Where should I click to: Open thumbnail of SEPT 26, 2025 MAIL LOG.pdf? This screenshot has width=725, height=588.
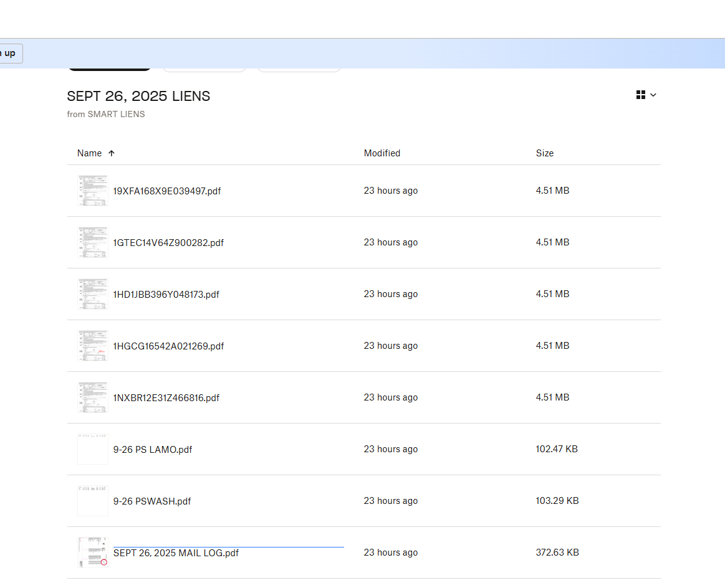(x=93, y=553)
